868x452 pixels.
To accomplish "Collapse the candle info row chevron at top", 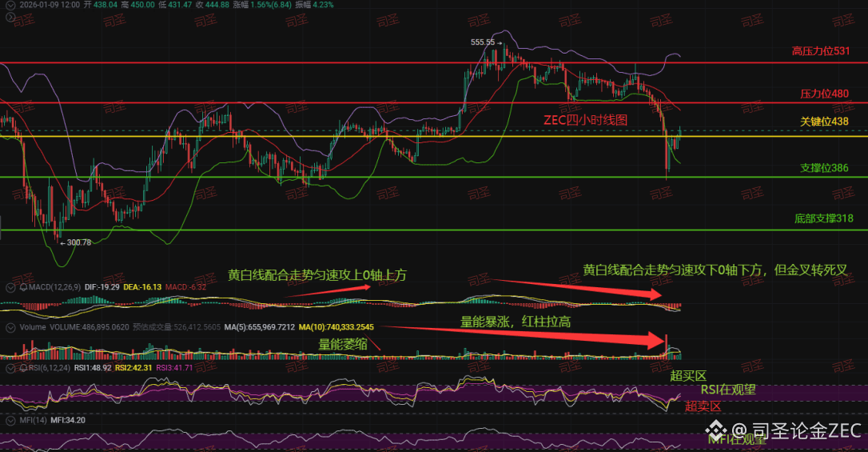I will (10, 5).
